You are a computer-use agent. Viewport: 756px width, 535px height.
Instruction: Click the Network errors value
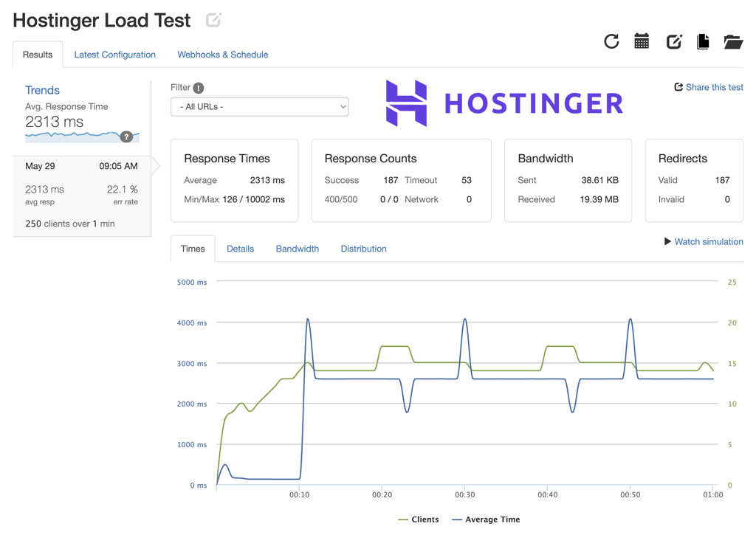click(x=469, y=199)
